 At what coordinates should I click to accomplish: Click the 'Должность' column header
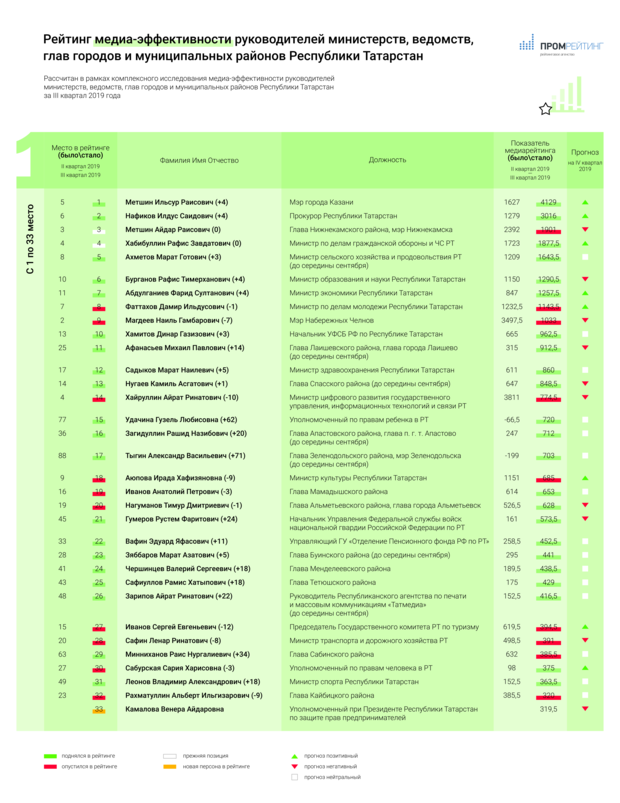pyautogui.click(x=387, y=159)
